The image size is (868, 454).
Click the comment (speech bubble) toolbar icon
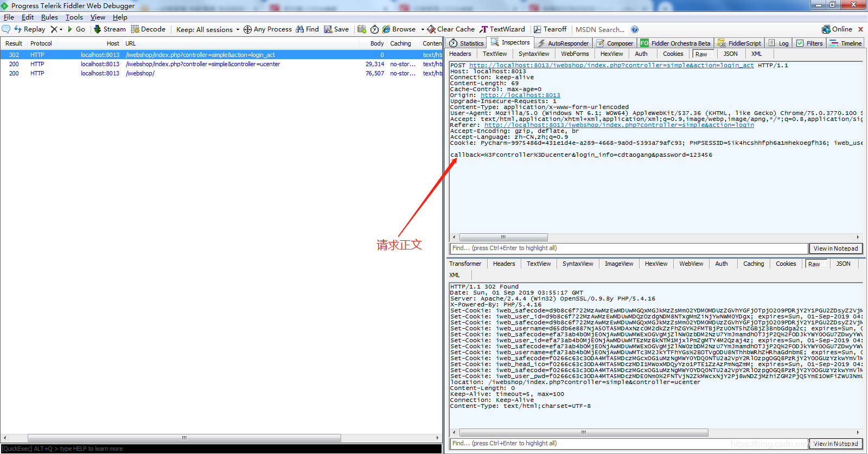tap(6, 29)
